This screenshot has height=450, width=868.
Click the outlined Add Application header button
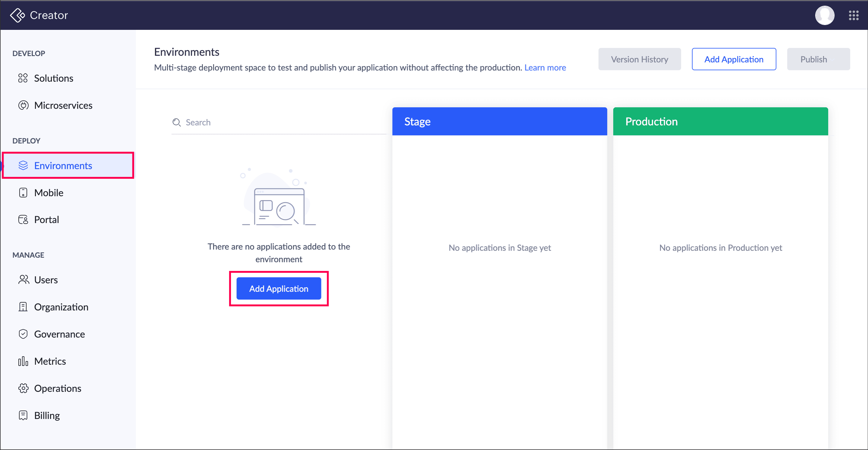734,59
